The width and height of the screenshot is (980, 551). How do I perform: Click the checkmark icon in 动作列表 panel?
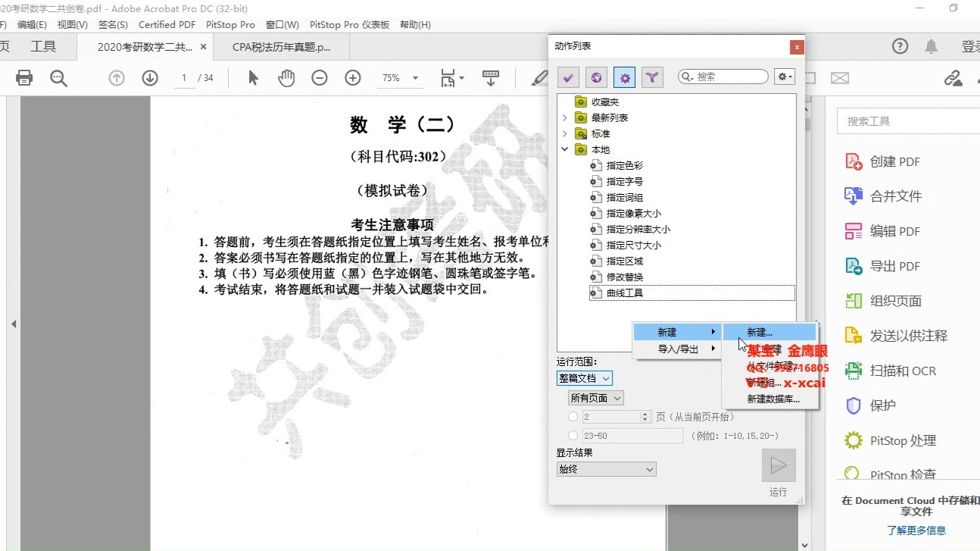pyautogui.click(x=568, y=77)
